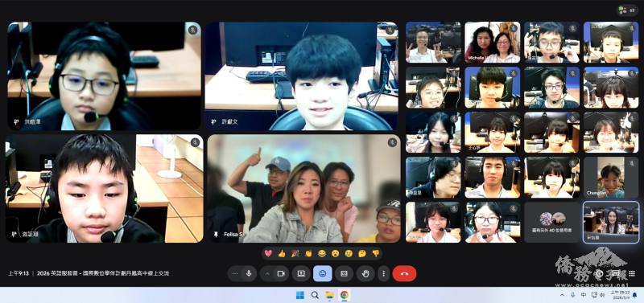Open volume control tray icon
Image resolution: width=644 pixels, height=303 pixels.
[602, 295]
